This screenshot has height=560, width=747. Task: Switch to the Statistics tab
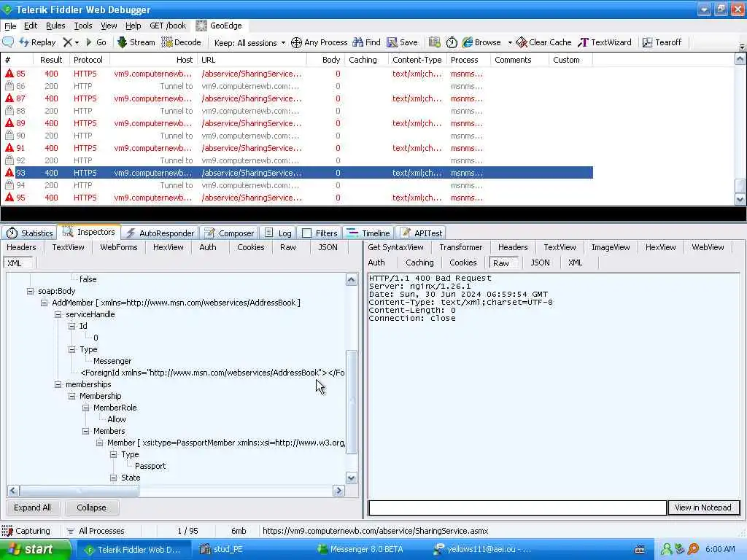click(29, 233)
